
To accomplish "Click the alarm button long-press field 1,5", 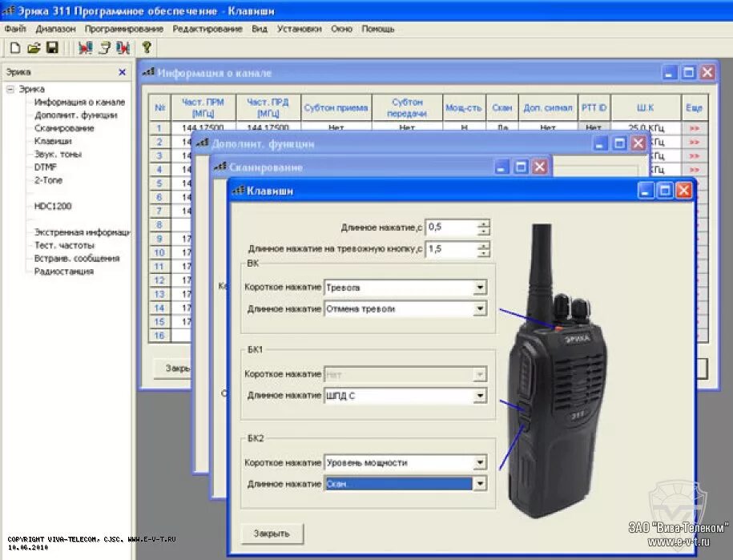I will tap(452, 249).
